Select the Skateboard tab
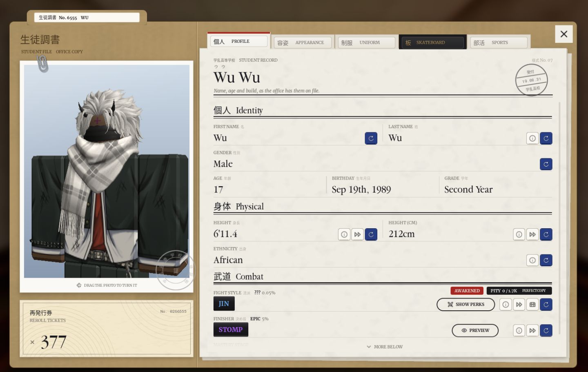This screenshot has height=372, width=588. tap(433, 42)
